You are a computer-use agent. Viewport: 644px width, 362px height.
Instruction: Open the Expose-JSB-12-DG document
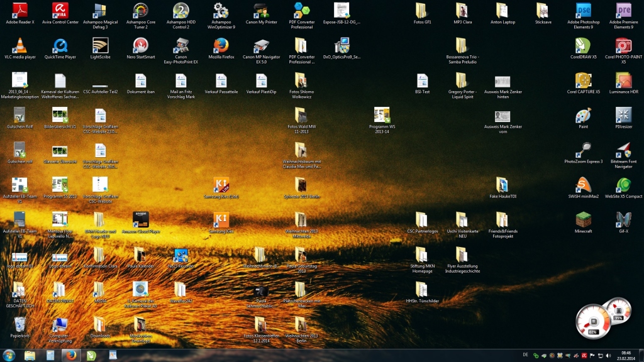pos(341,10)
